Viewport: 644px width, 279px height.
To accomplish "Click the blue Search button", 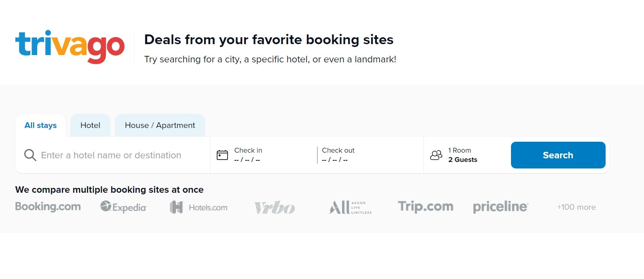I will (558, 155).
